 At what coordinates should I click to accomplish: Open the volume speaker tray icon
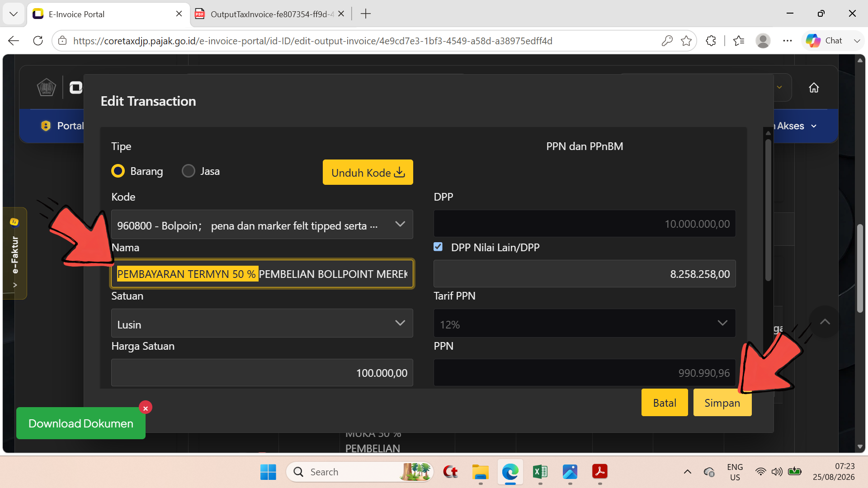[x=777, y=472]
